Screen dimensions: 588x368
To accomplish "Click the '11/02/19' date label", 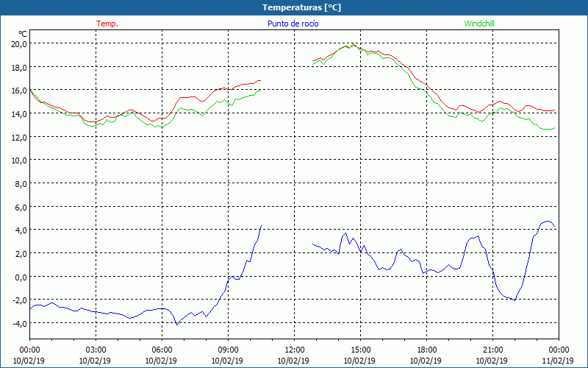I will point(558,361).
